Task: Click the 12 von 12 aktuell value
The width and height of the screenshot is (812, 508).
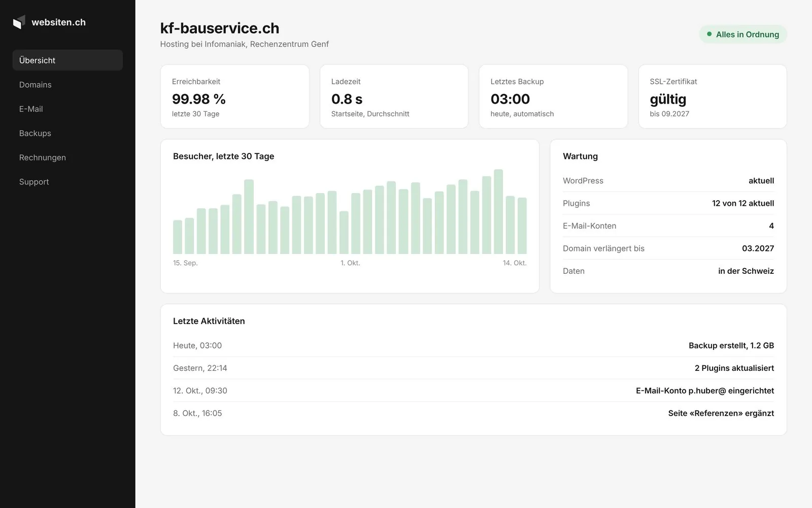Action: (743, 203)
